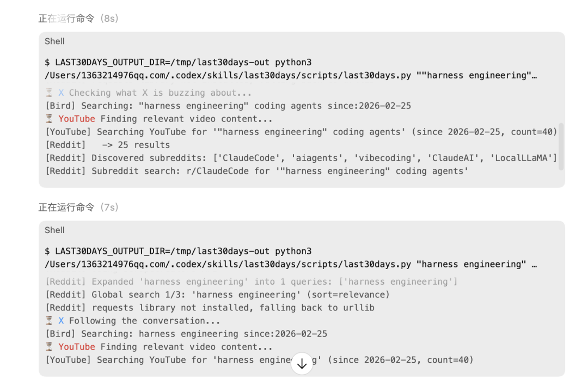Click the blue X label in the first shell block
588x385 pixels.
[x=60, y=93]
